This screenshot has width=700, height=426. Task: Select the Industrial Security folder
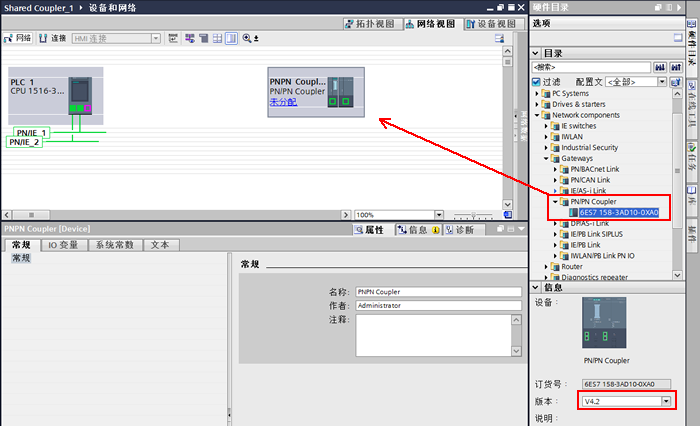589,147
